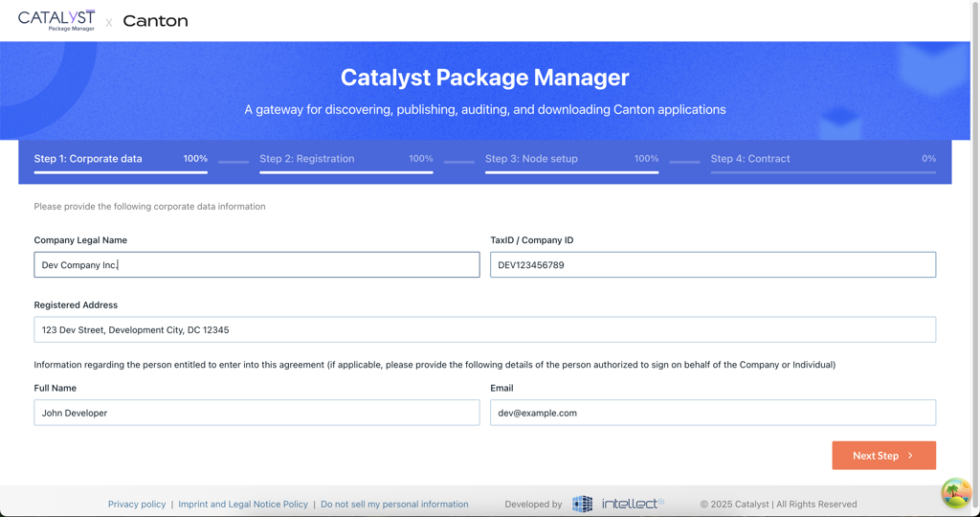Edit the Email input field
Viewport: 980px width, 517px height.
coord(713,413)
